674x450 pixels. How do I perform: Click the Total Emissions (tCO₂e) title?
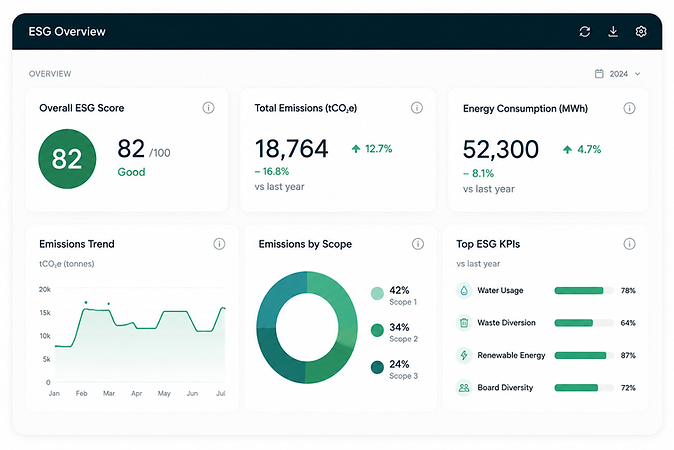tap(306, 108)
